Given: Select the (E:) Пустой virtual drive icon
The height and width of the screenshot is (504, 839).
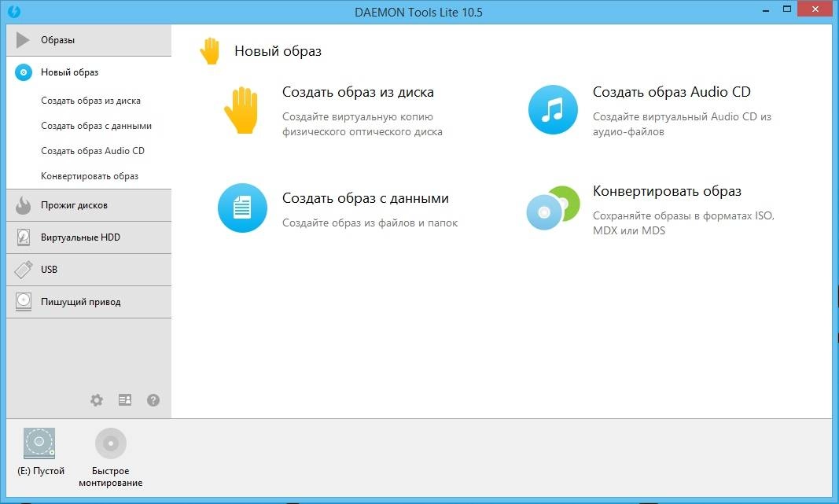Looking at the screenshot, I should pos(39,443).
